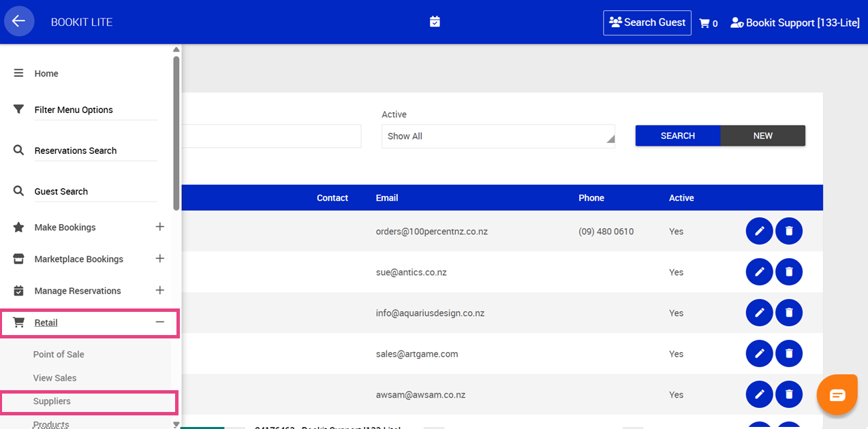Click the back arrow button

[19, 21]
